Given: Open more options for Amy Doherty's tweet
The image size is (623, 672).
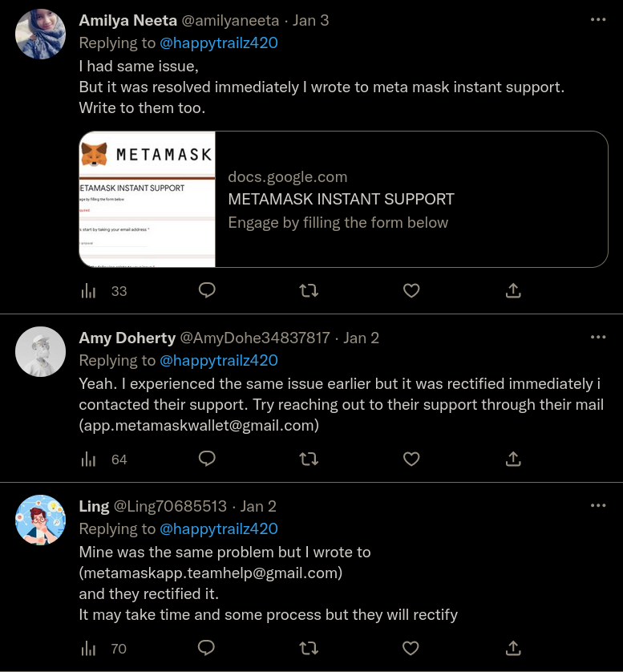Looking at the screenshot, I should pyautogui.click(x=598, y=337).
